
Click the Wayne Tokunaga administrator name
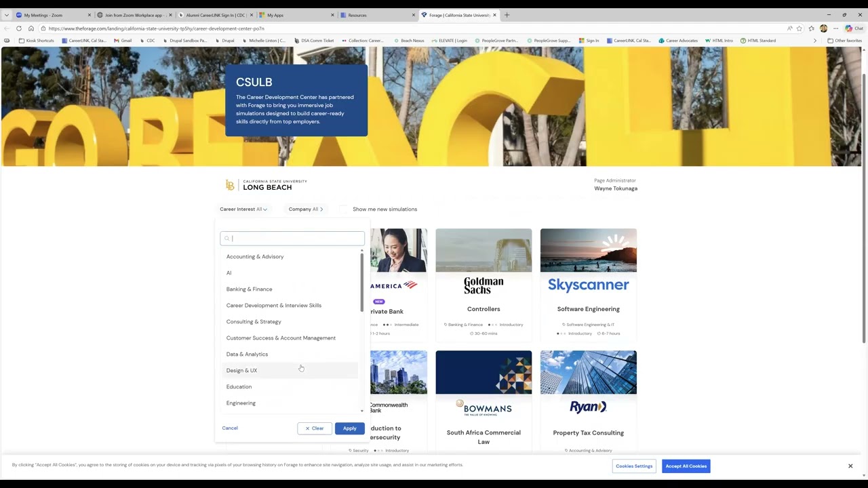616,188
